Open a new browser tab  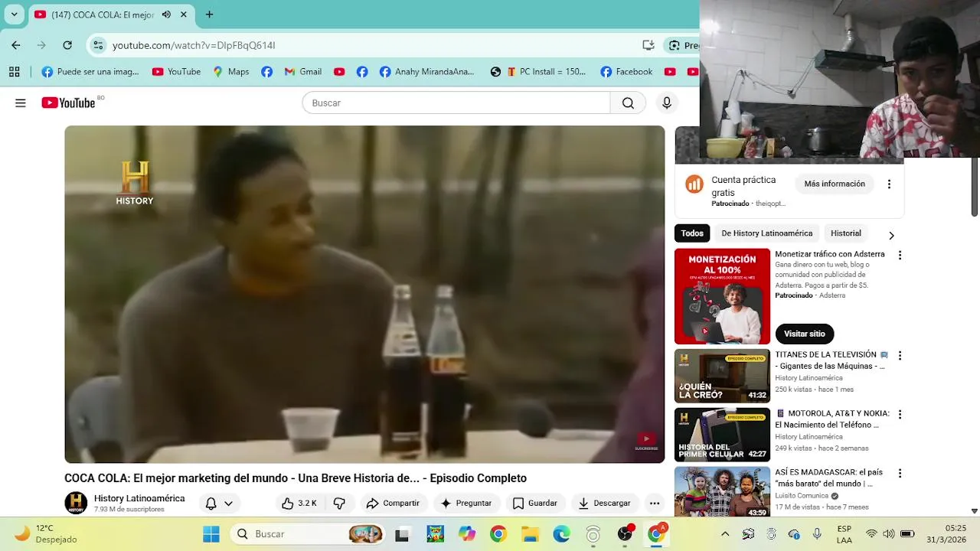click(x=209, y=15)
